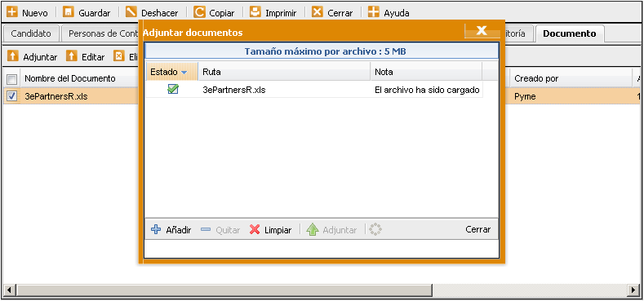
Task: Click the loading spinner icon in dialog footer
Action: click(x=375, y=229)
